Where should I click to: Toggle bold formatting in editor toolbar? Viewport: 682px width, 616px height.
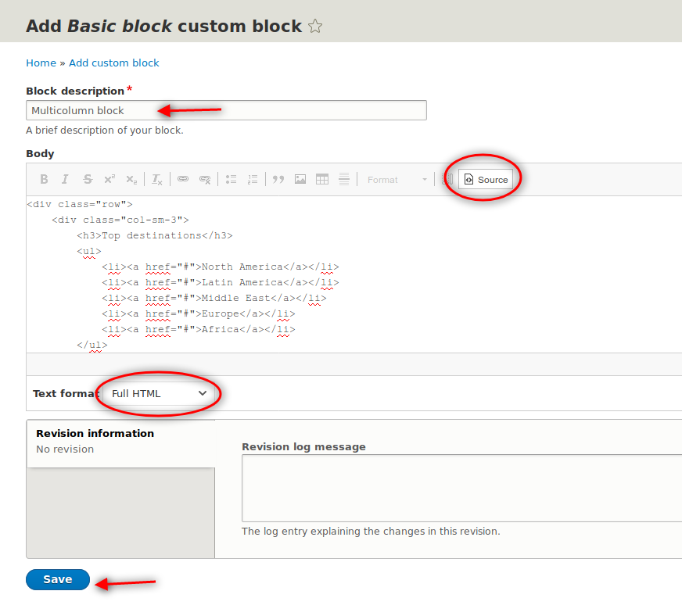[45, 179]
